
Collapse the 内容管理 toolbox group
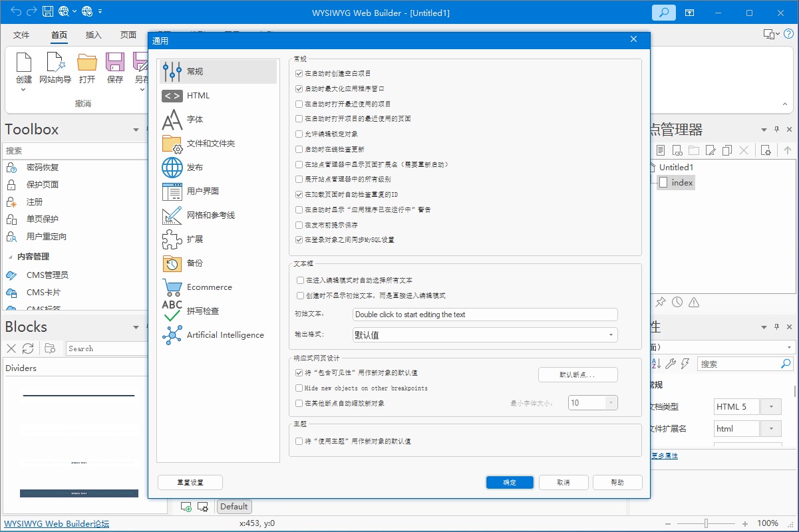[10, 257]
